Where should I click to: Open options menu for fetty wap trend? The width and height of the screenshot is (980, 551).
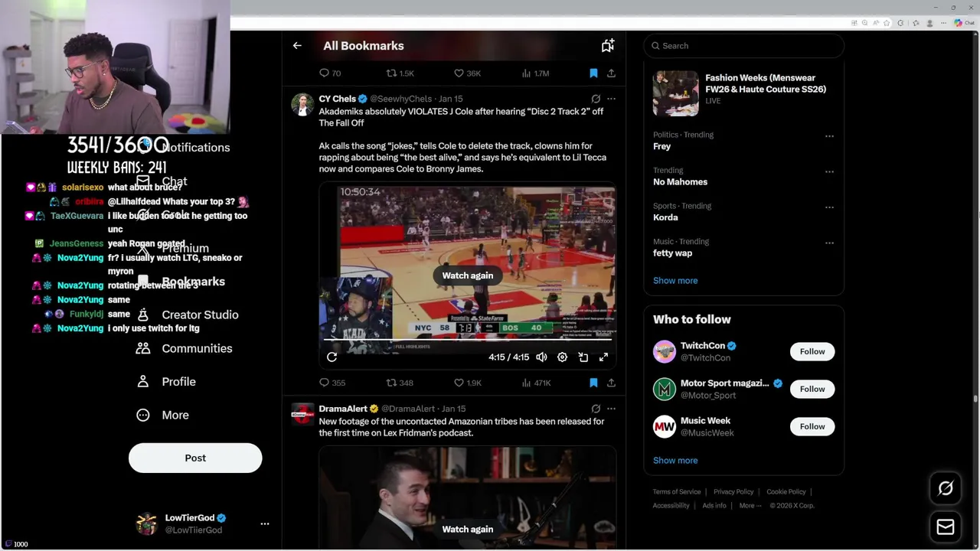(829, 243)
